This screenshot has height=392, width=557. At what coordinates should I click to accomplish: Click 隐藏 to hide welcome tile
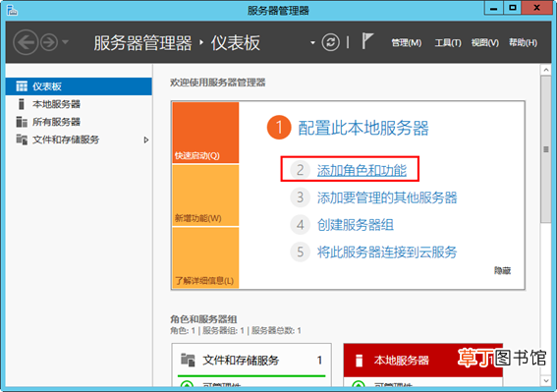tap(502, 271)
